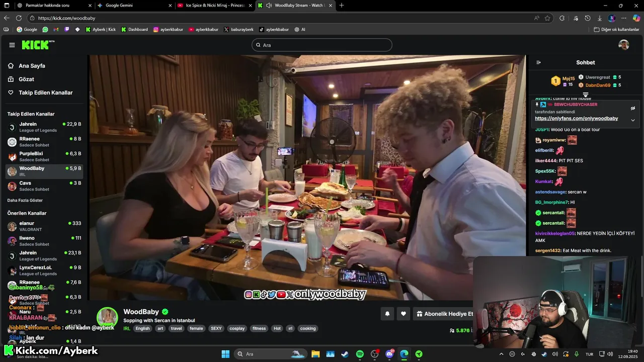Click the Kick search field
Image resolution: width=644 pixels, height=362 pixels.
coord(322,45)
